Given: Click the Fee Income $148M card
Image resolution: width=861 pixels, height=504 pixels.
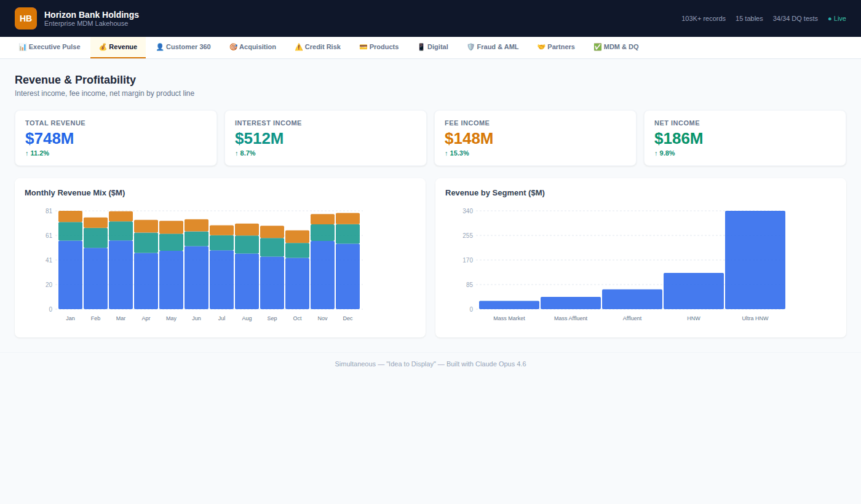Looking at the screenshot, I should (535, 138).
